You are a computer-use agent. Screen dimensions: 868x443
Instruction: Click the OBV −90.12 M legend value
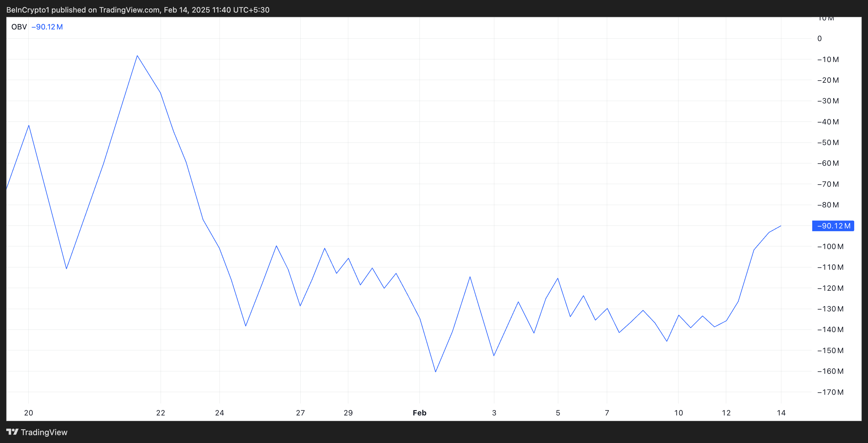tap(47, 27)
